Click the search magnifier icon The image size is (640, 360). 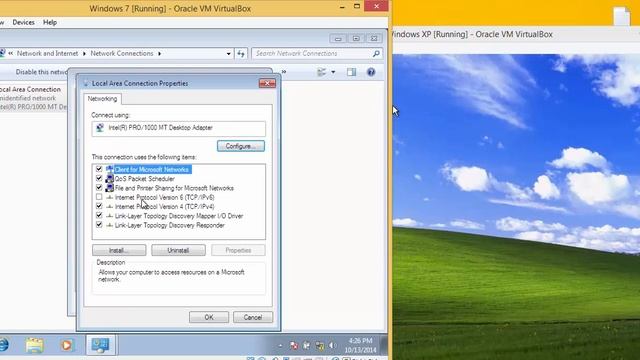point(376,53)
